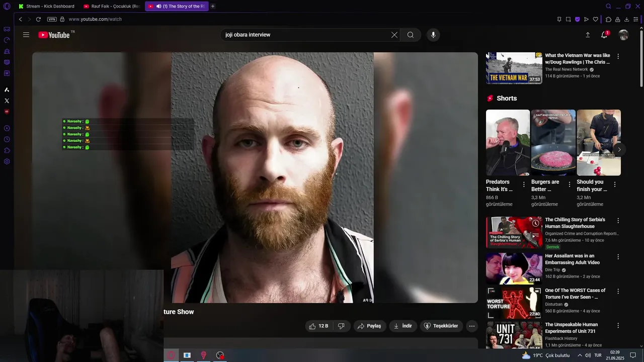Show hidden system tray icons chevron
The image size is (644, 362).
pos(579,355)
